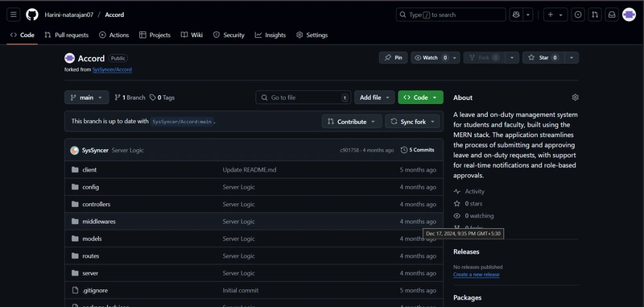
Task: Toggle Watch for the repository
Action: [431, 58]
